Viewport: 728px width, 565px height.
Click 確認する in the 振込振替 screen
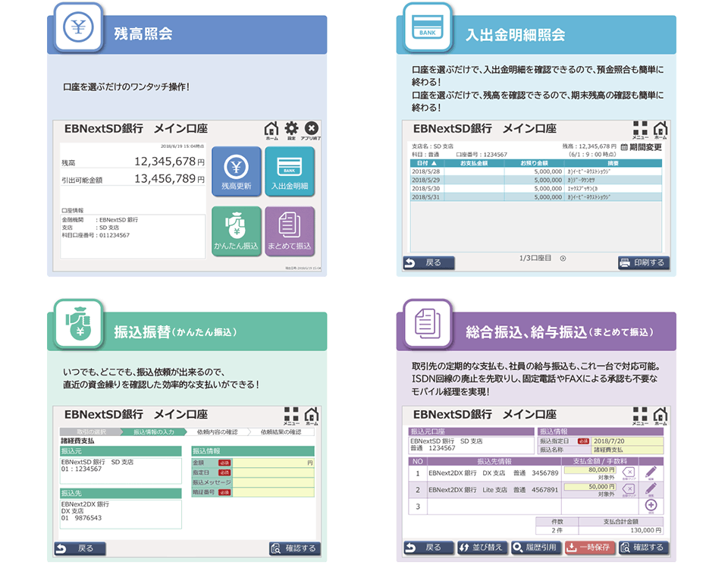point(295,548)
